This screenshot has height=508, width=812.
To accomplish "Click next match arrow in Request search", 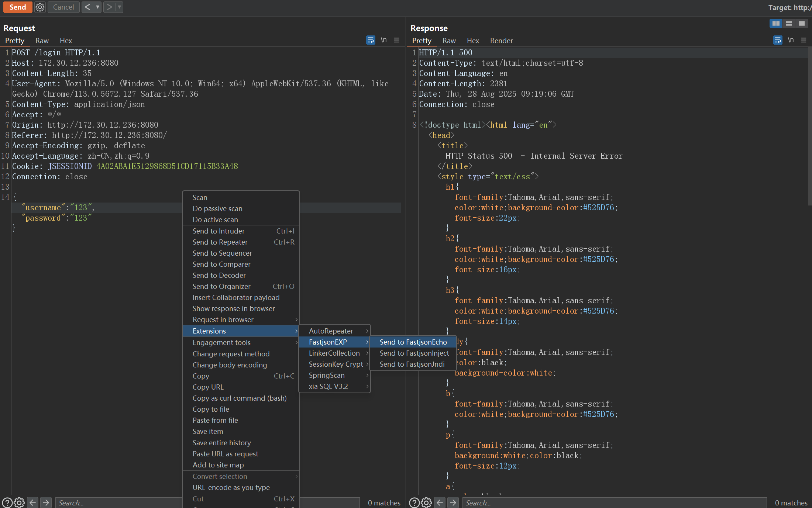I will (46, 502).
